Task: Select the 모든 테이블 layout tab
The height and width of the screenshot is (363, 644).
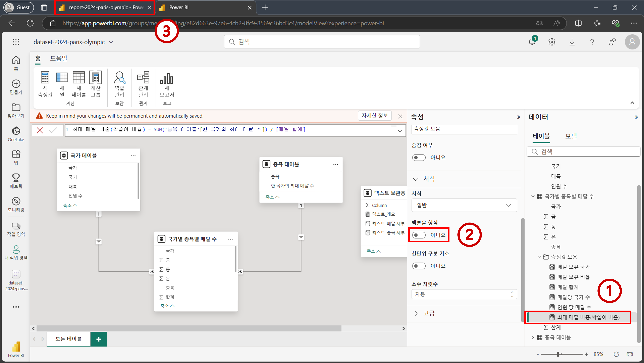Action: [x=68, y=339]
